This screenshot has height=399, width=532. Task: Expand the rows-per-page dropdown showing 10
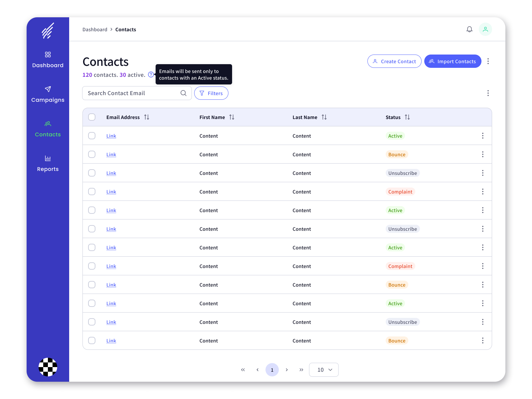point(324,370)
